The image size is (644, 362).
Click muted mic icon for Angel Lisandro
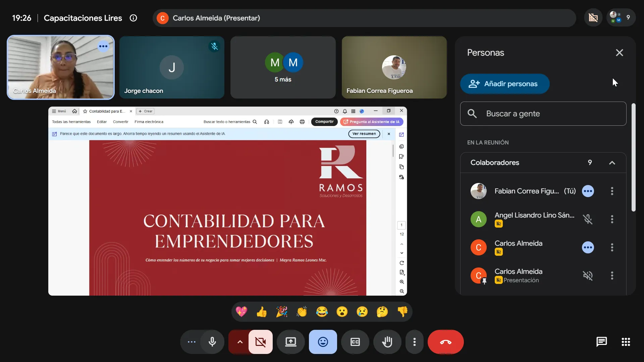588,219
